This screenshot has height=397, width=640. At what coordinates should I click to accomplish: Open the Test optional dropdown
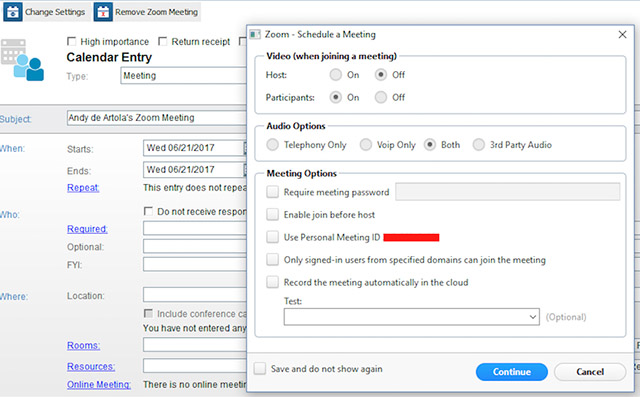411,317
